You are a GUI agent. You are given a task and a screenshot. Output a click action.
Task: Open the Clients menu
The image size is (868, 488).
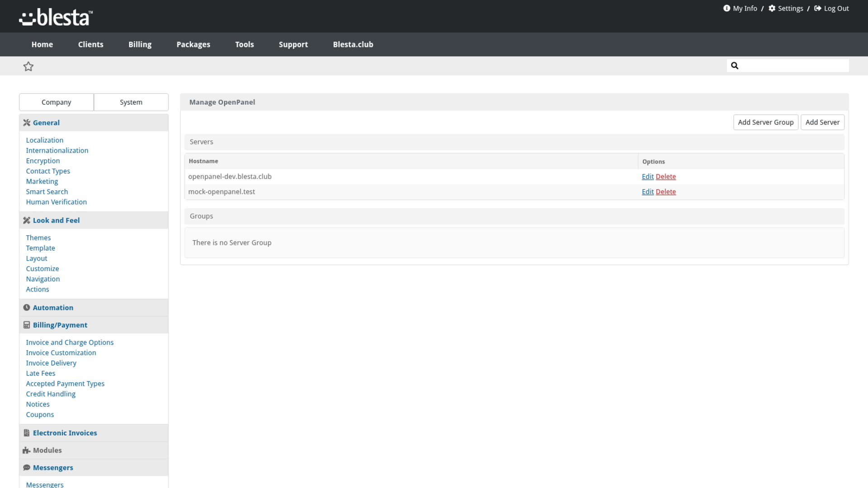coord(90,44)
